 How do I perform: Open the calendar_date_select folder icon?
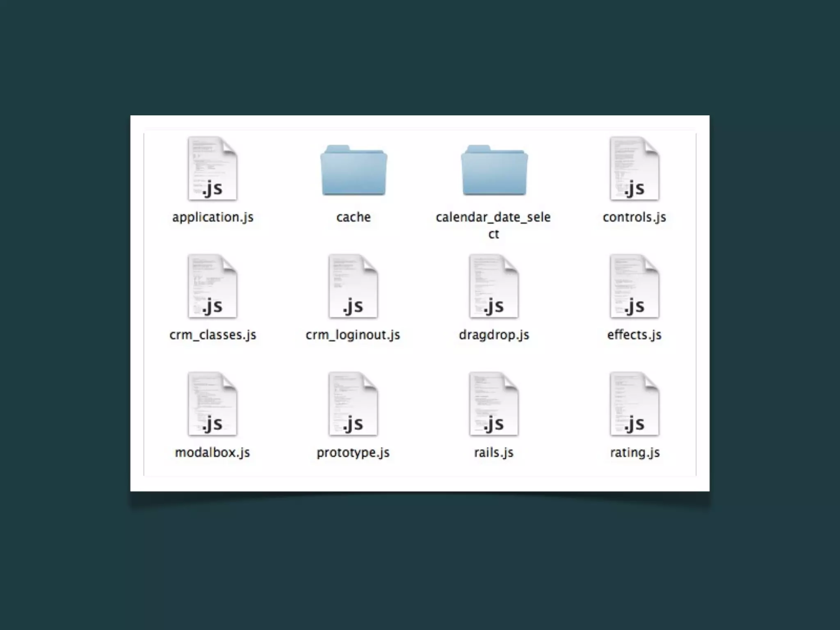point(494,170)
